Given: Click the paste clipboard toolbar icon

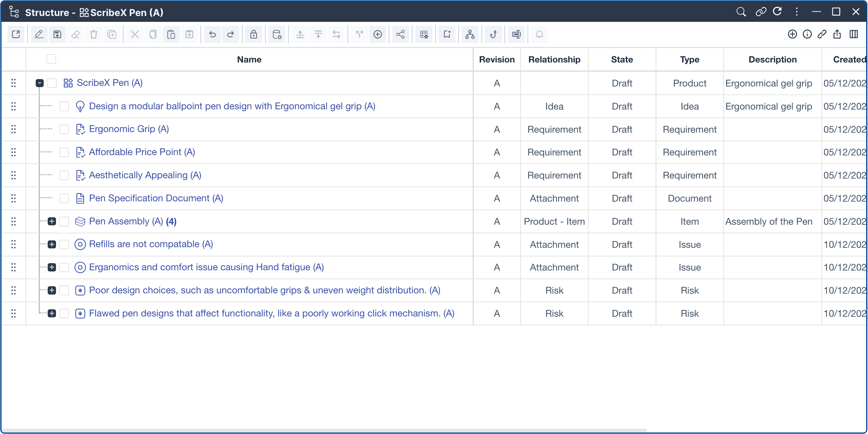Looking at the screenshot, I should click(171, 34).
